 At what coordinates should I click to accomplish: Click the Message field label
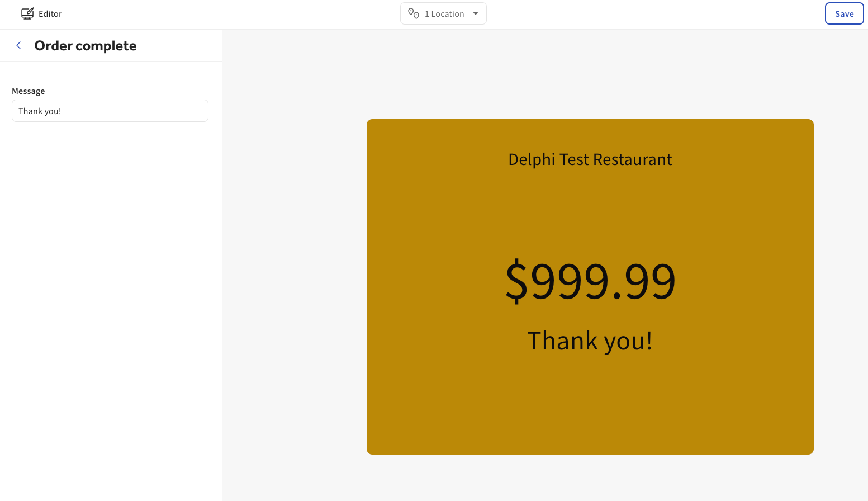coord(29,91)
